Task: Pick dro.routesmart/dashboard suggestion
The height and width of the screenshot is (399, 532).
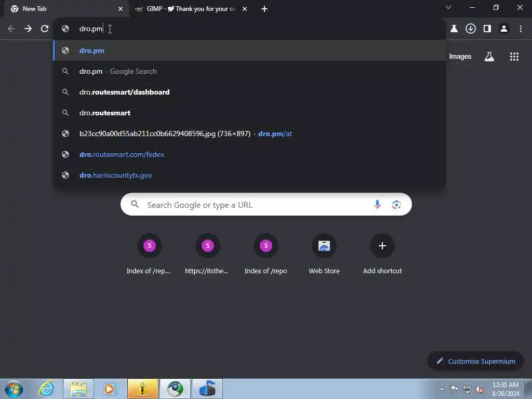Action: [x=249, y=92]
